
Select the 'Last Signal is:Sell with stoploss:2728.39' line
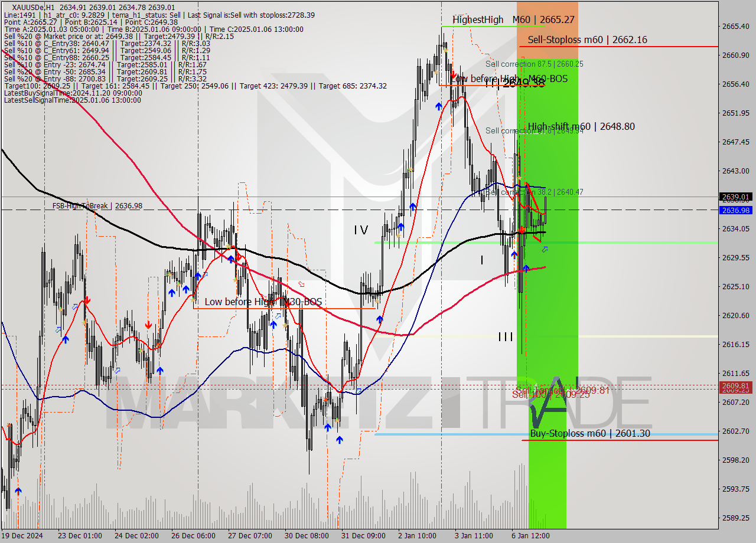[x=250, y=15]
